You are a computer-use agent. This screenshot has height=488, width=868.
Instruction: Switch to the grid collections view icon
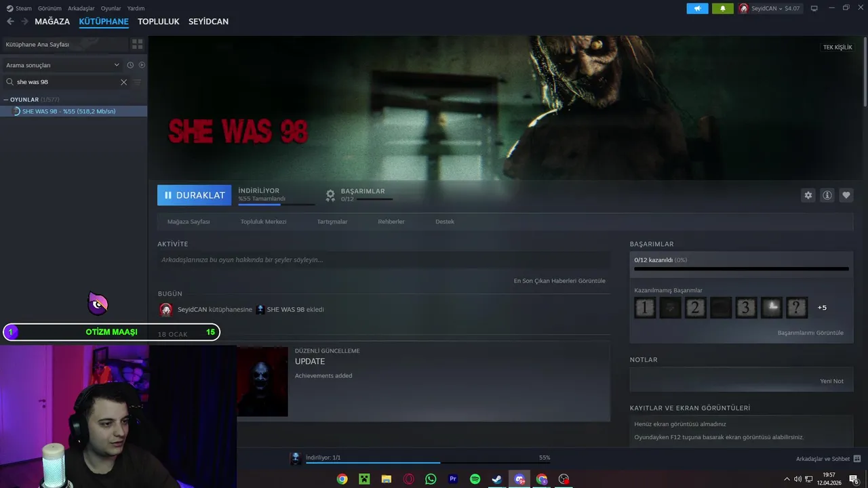138,44
